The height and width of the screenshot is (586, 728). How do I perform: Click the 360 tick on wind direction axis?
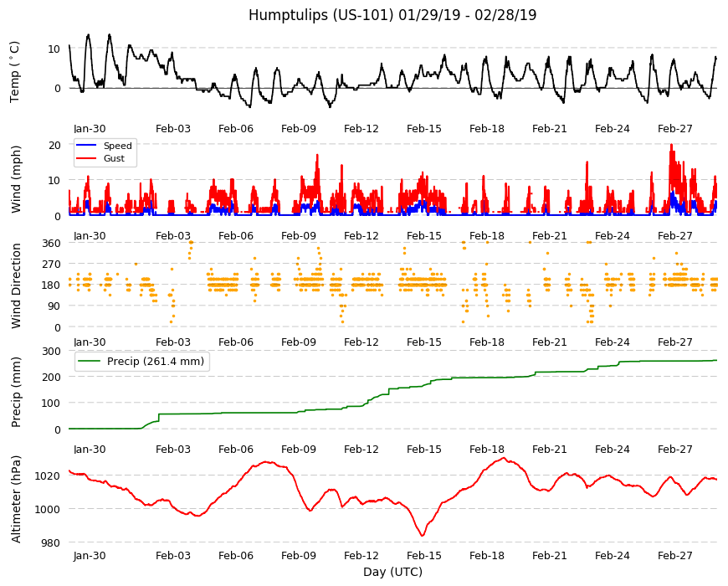[x=52, y=243]
